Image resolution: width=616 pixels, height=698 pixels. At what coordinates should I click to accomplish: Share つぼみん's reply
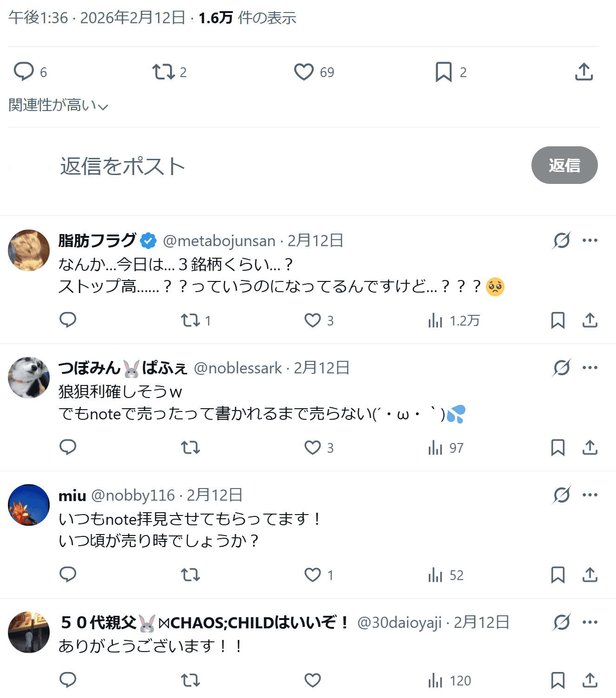(x=590, y=448)
